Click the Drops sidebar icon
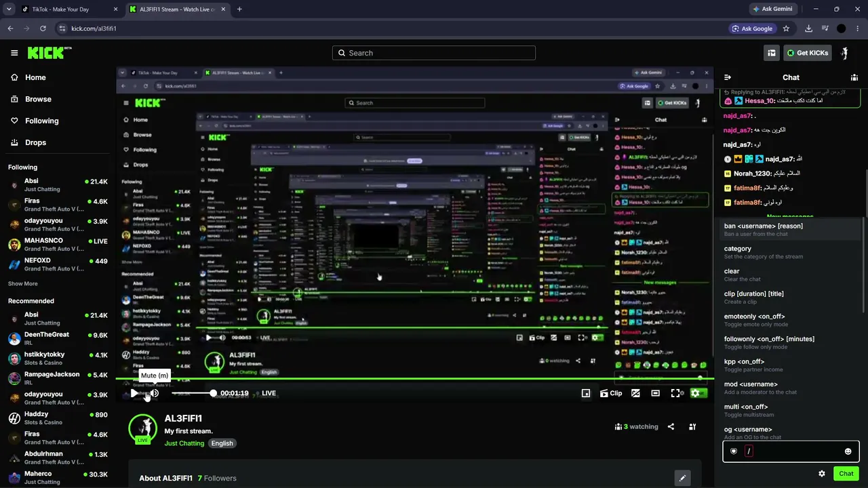Viewport: 868px width, 488px height. pos(14,142)
